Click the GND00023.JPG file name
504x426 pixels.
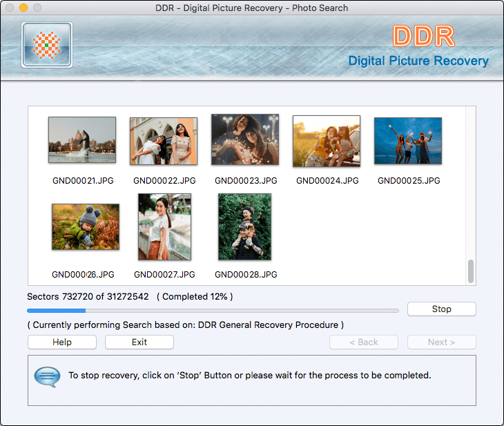(246, 181)
